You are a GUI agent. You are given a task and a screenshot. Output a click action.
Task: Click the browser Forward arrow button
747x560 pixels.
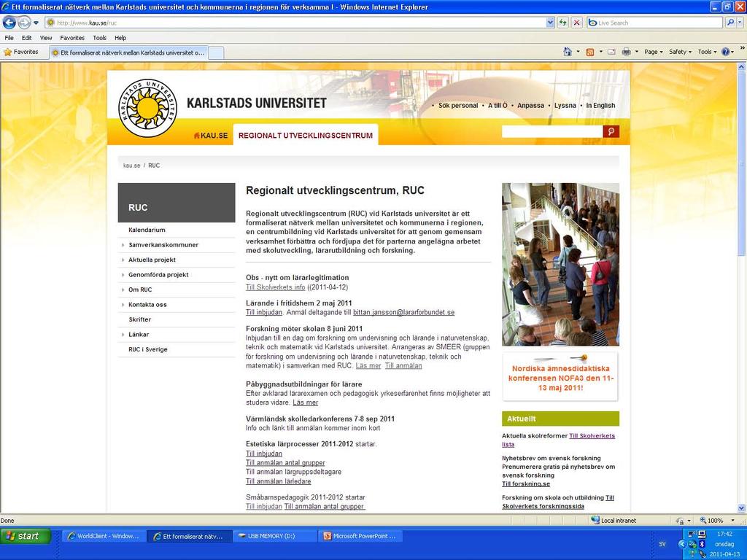pyautogui.click(x=24, y=23)
